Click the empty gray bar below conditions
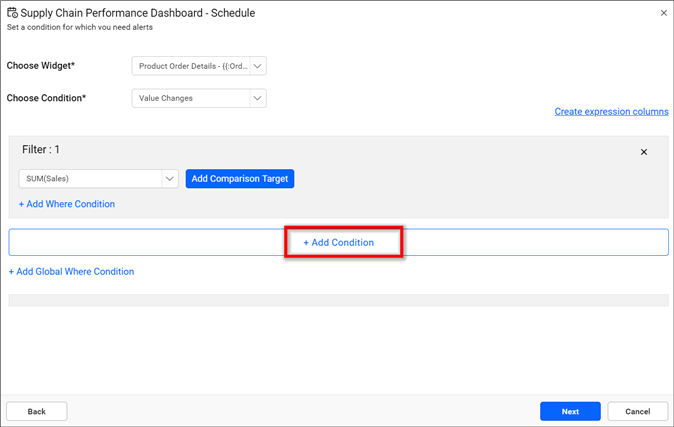The image size is (674, 427). click(338, 300)
